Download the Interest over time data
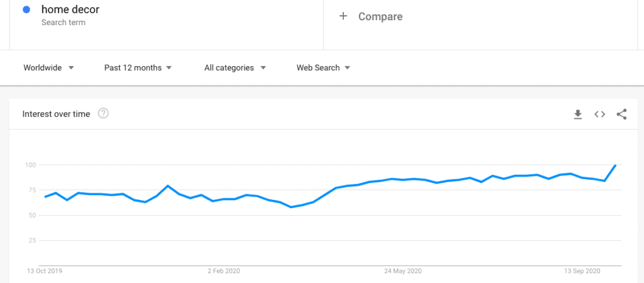The width and height of the screenshot is (644, 283). [578, 114]
